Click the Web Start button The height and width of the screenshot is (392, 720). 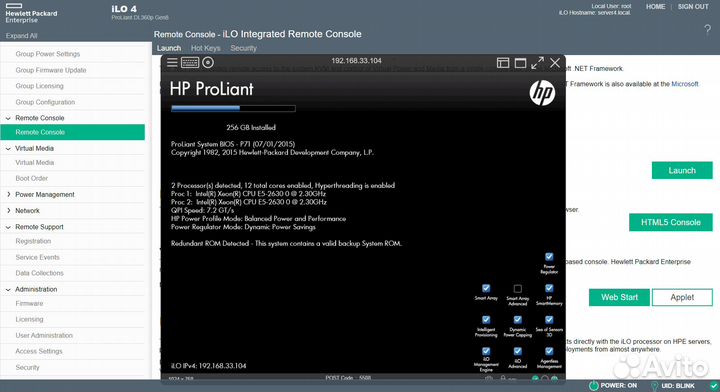619,297
